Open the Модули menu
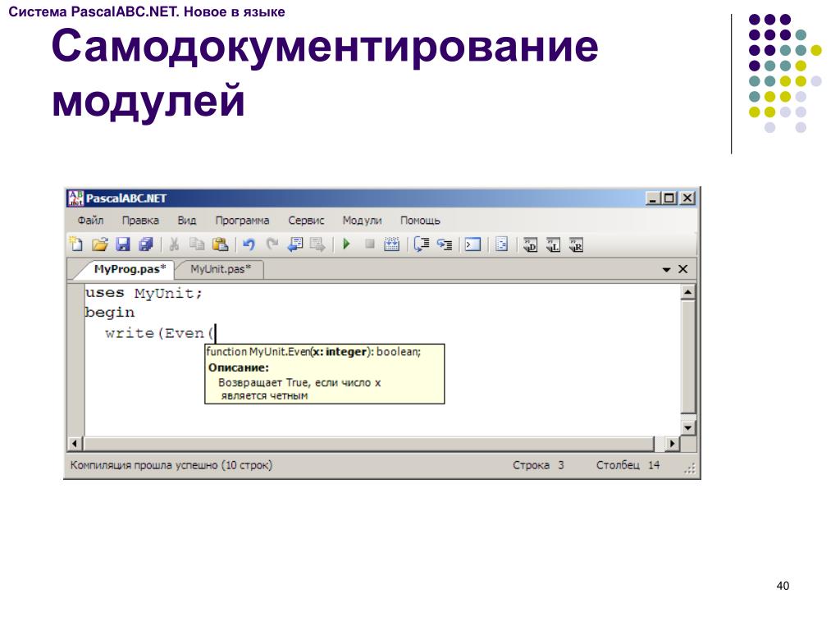 [x=362, y=220]
